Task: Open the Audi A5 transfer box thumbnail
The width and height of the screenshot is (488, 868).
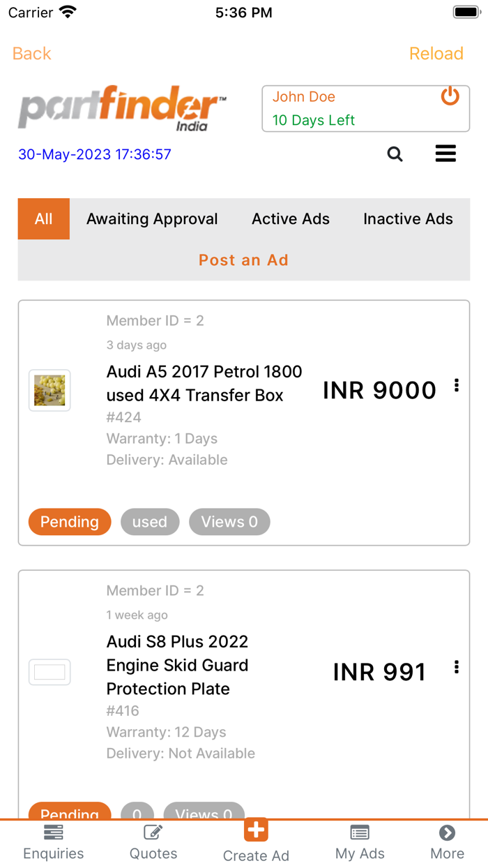Action: [49, 390]
